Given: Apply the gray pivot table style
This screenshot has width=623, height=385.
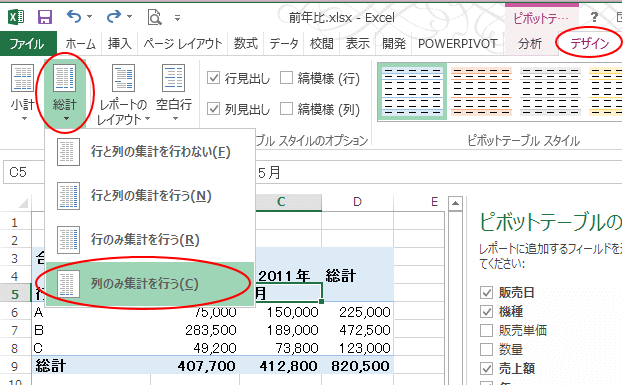Looking at the screenshot, I should (x=550, y=91).
